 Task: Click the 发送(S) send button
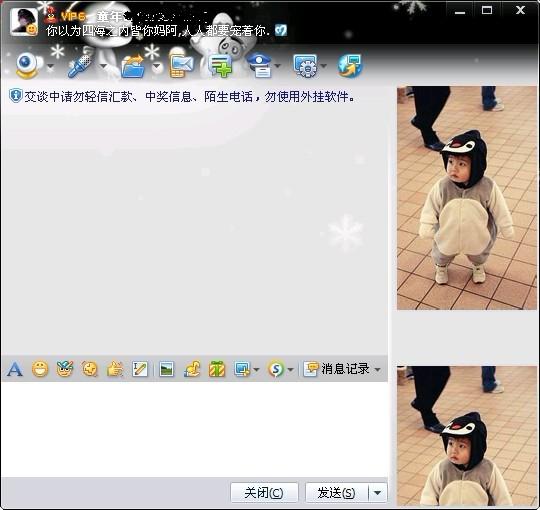click(x=337, y=492)
